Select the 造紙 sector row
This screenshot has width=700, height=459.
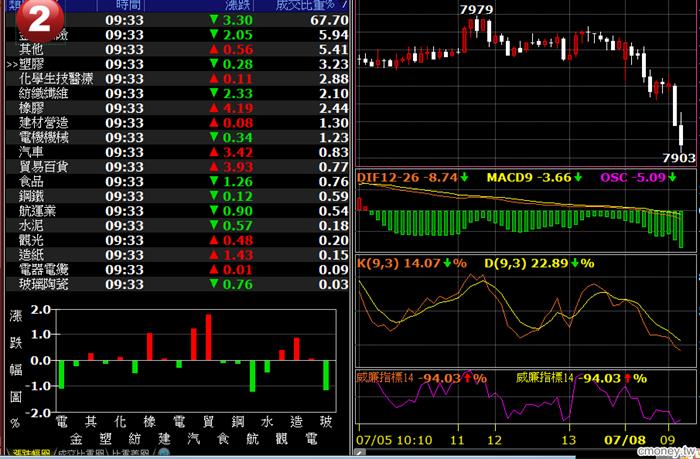177,255
